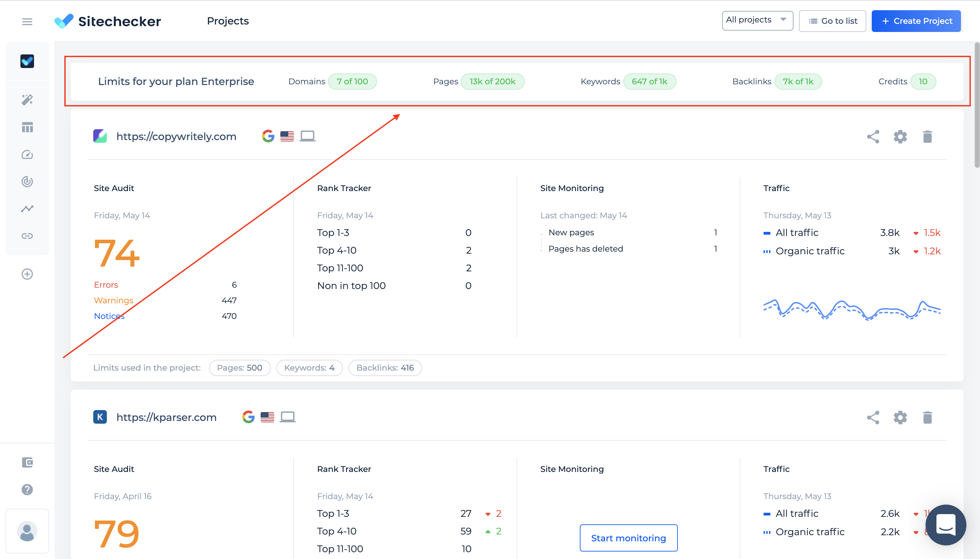Click Organic traffic row for copywritely
980x559 pixels.
tap(852, 251)
